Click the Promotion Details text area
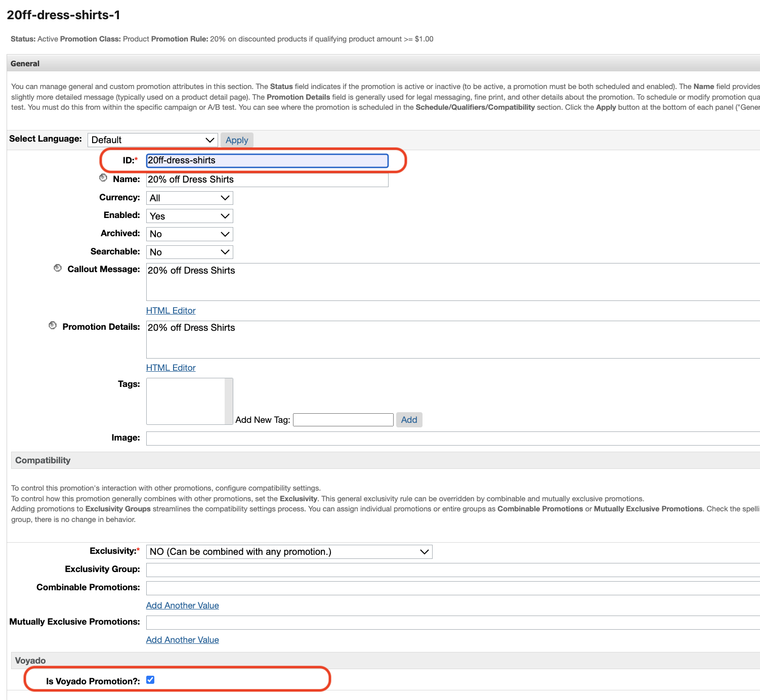The width and height of the screenshot is (760, 700). (453, 339)
